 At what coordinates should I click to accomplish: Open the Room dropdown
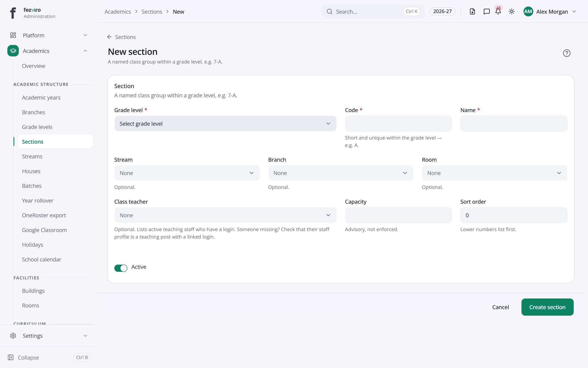[x=494, y=173]
